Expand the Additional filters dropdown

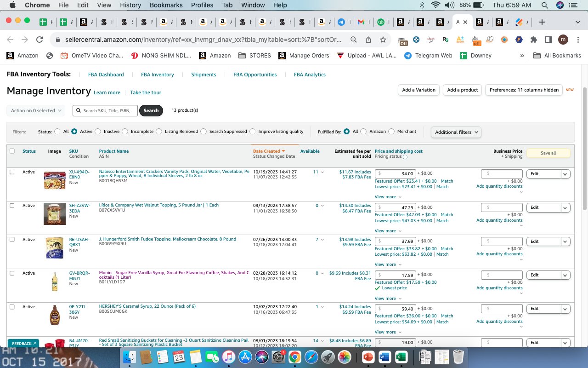pyautogui.click(x=456, y=132)
